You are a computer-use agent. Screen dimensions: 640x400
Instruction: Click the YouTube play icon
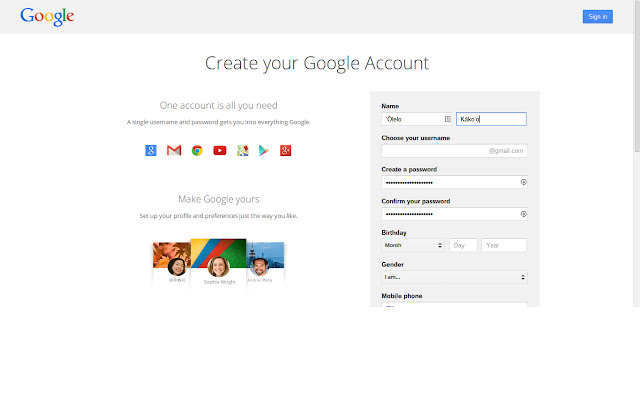(220, 151)
